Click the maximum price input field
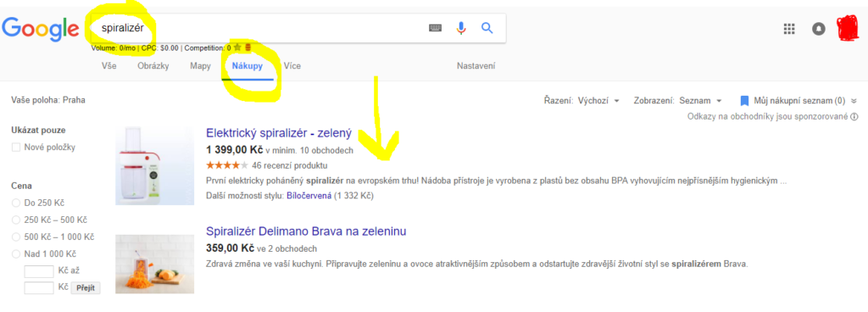Screen dimensions: 868x312 point(39,288)
